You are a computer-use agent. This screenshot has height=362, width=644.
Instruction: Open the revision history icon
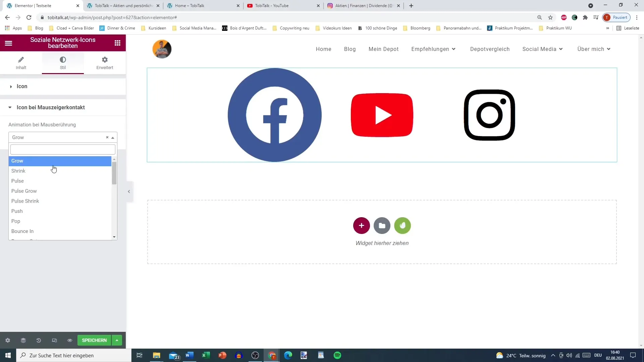coord(39,340)
